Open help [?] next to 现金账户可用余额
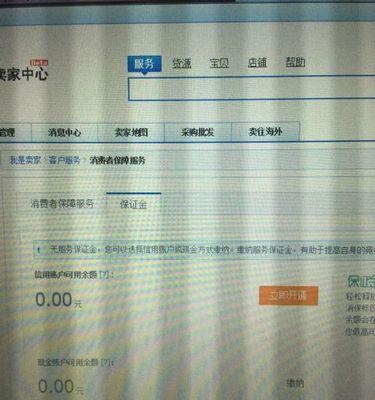Viewport: 375px width, 400px height. click(x=105, y=362)
